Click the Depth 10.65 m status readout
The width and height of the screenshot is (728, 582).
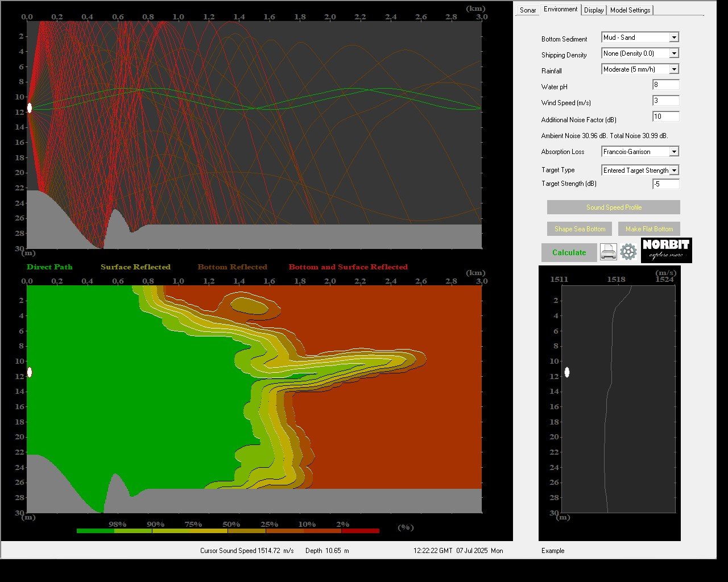pos(327,551)
